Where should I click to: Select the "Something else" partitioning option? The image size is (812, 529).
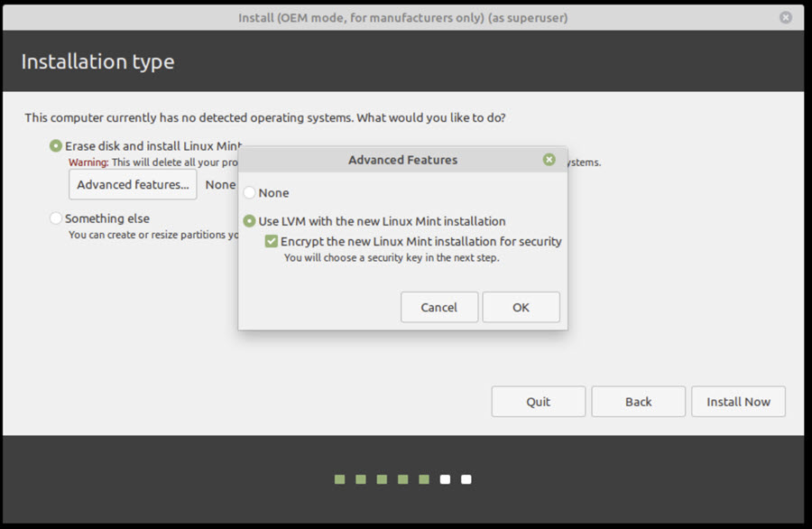[55, 218]
